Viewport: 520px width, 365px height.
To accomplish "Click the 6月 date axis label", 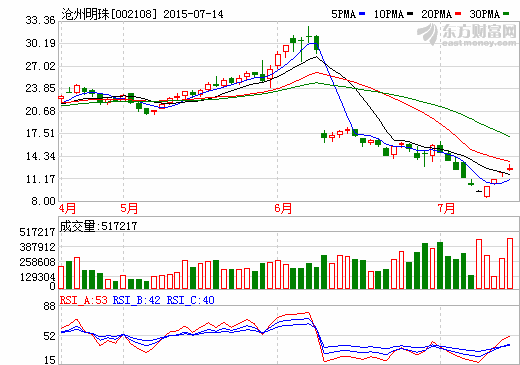I will click(x=283, y=209).
